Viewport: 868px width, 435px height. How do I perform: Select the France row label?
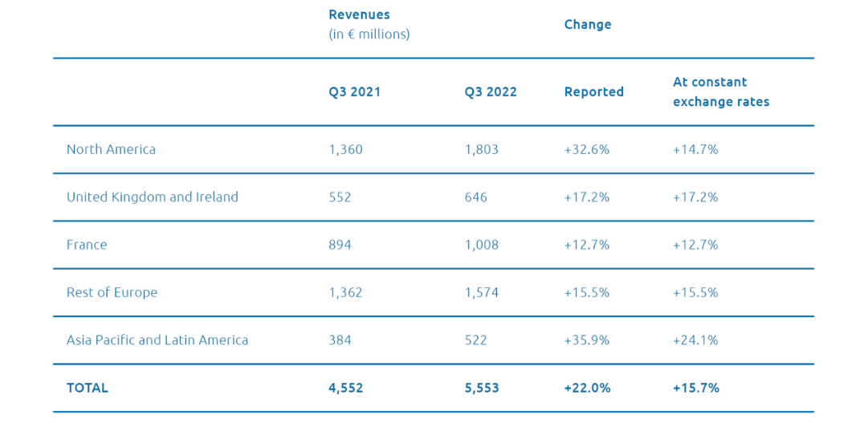(x=87, y=245)
